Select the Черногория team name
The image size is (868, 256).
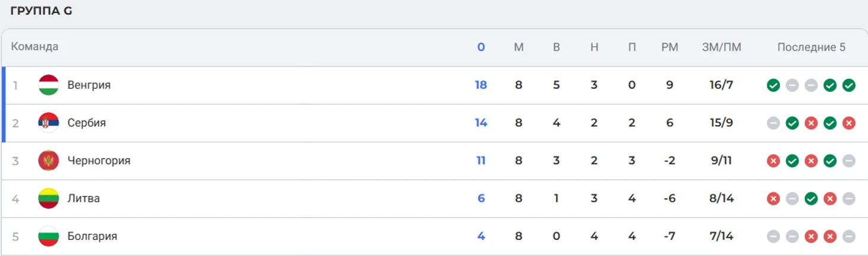coord(99,161)
